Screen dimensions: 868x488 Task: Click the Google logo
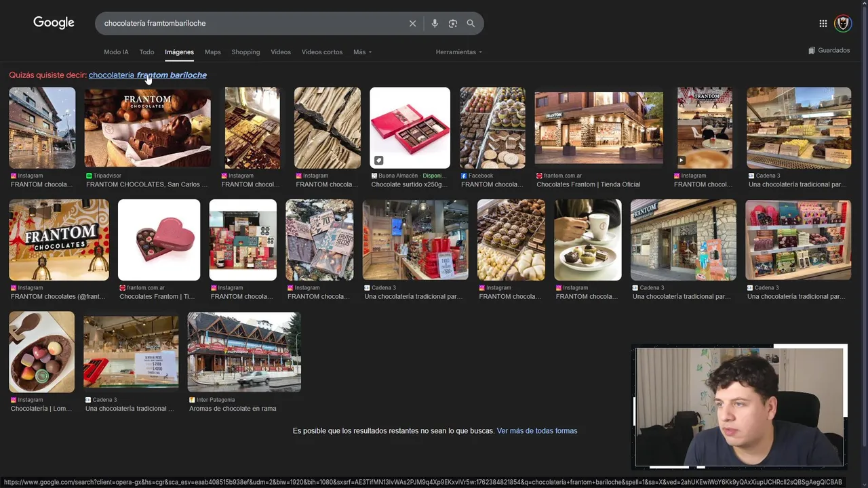tap(54, 22)
